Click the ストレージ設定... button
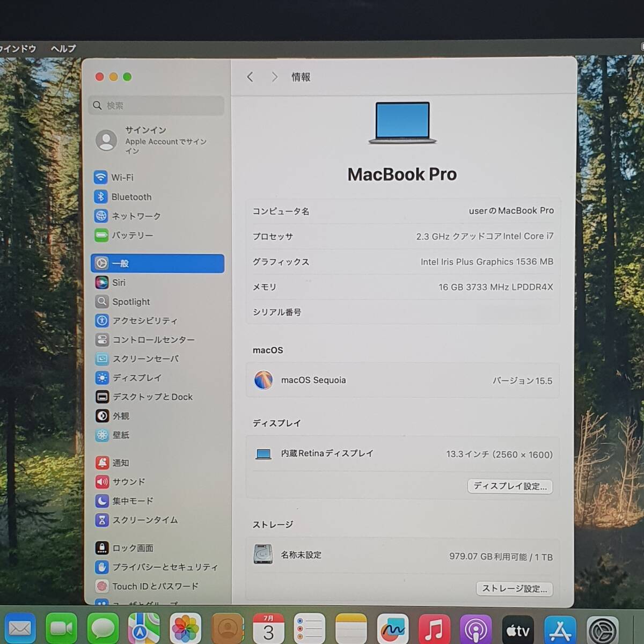644x644 pixels. [x=514, y=589]
